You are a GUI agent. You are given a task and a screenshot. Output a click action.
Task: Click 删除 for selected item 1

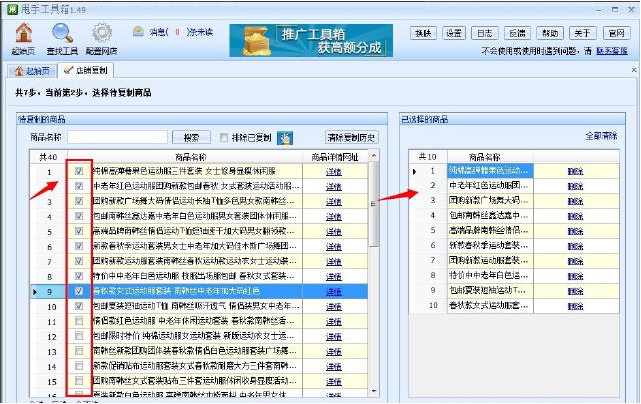coord(576,171)
